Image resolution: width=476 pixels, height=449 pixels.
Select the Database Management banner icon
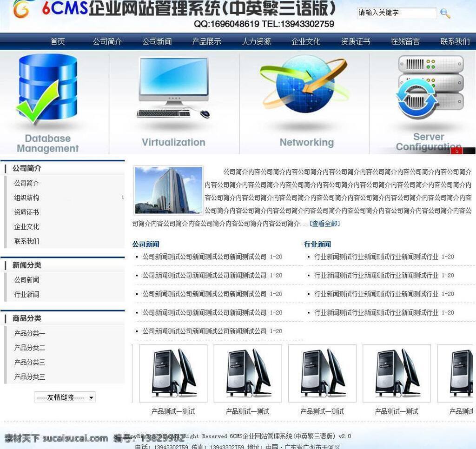[x=47, y=90]
